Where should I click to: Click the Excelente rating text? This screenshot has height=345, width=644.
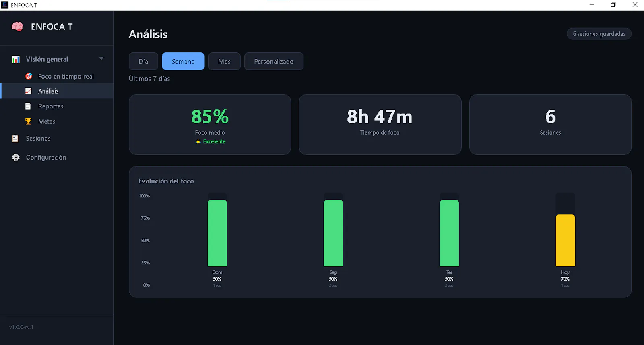(x=214, y=141)
